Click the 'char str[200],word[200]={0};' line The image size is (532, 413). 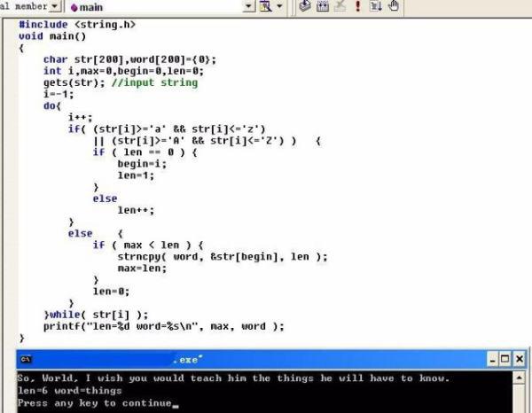pos(129,59)
